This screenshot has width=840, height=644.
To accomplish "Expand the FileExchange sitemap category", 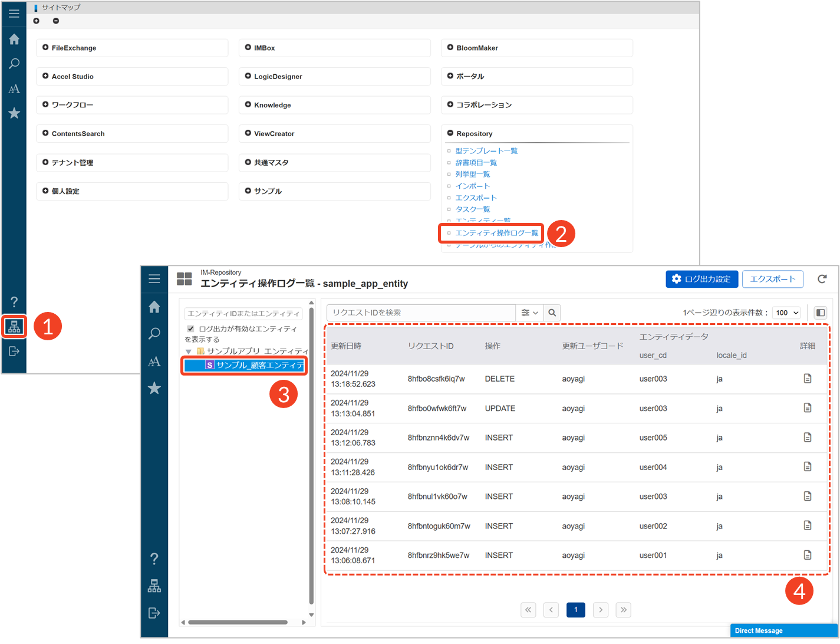I will [46, 48].
